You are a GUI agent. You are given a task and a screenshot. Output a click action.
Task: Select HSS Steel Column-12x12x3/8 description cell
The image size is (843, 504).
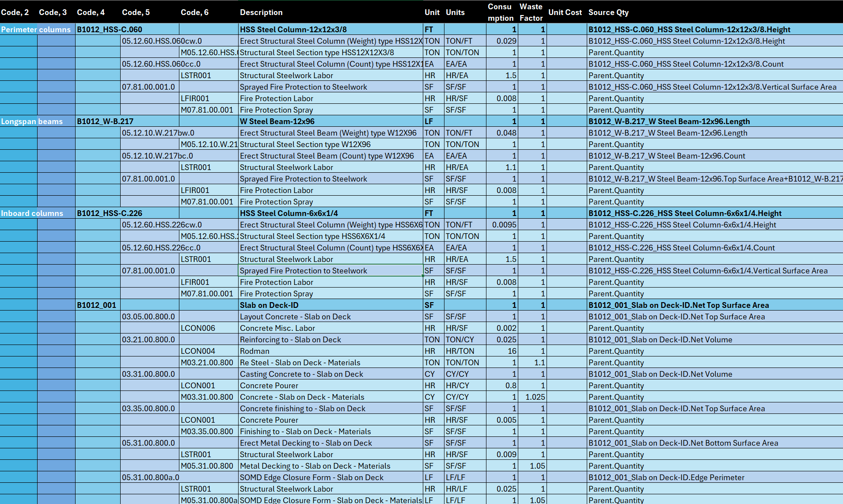click(x=330, y=30)
